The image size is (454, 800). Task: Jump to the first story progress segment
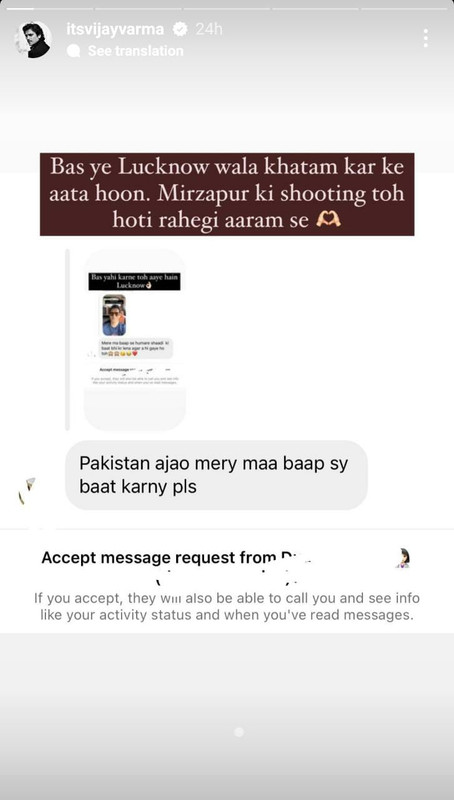(47, 9)
